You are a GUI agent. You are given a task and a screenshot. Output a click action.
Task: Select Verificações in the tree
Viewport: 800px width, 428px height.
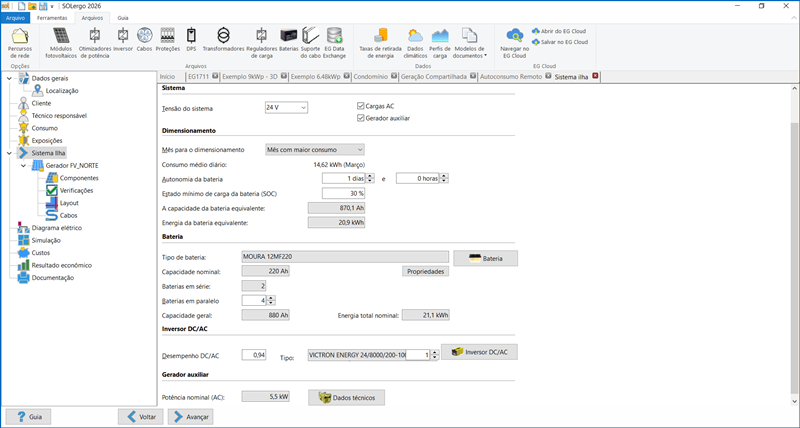[76, 190]
